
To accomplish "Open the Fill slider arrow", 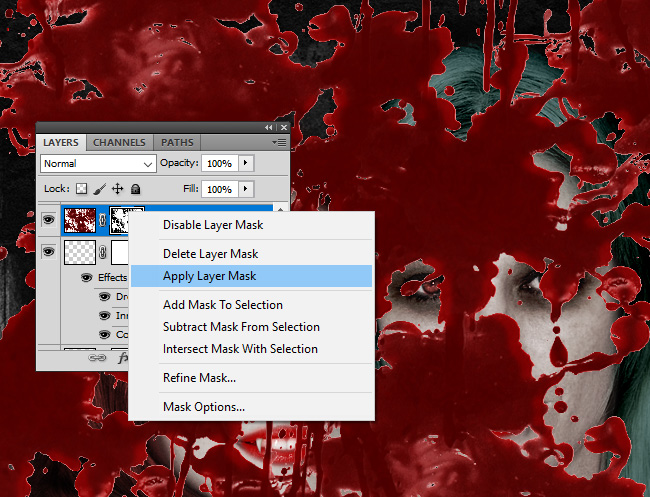I will click(246, 189).
